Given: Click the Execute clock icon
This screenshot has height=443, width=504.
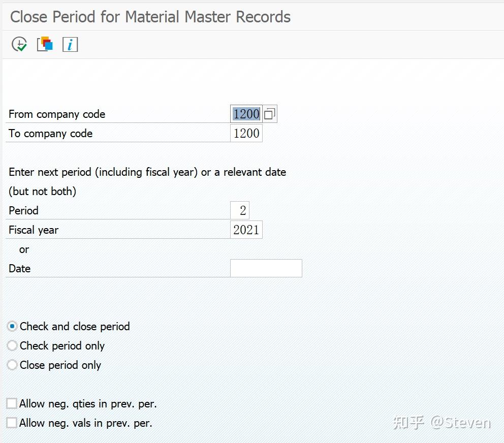Looking at the screenshot, I should coord(19,45).
